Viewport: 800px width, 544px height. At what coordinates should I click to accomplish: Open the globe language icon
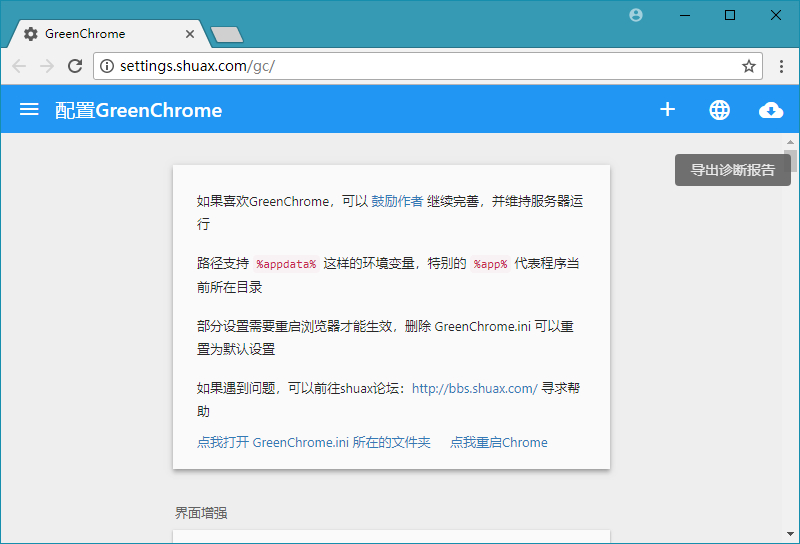click(719, 110)
